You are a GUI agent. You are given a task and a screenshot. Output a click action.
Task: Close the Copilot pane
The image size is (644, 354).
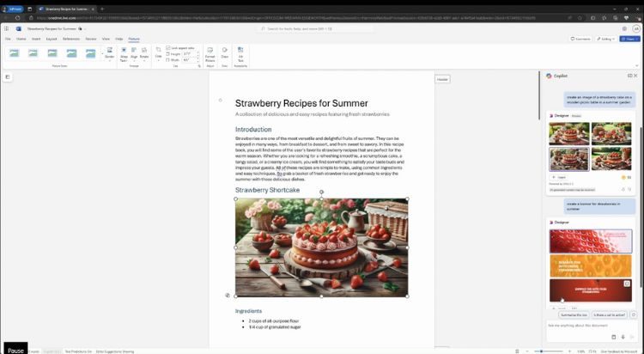635,76
